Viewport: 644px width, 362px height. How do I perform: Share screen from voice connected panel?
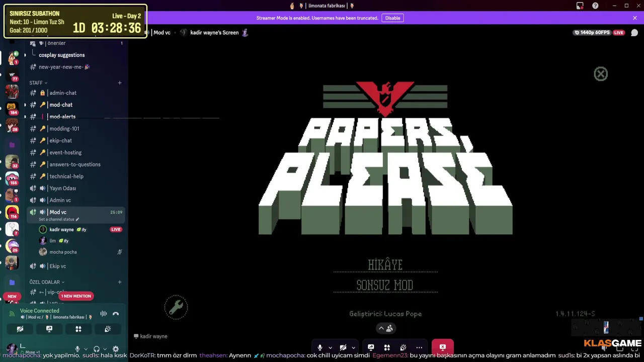coord(49,329)
